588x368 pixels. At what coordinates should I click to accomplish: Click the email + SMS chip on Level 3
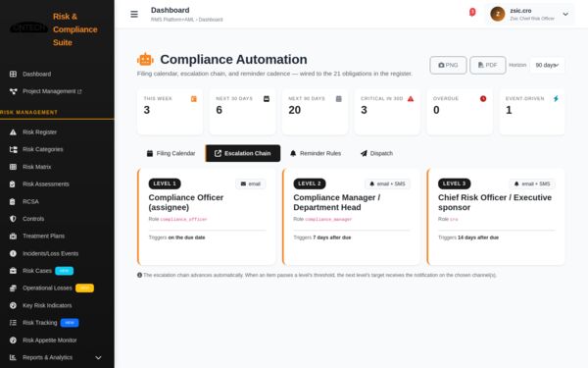[x=532, y=184]
